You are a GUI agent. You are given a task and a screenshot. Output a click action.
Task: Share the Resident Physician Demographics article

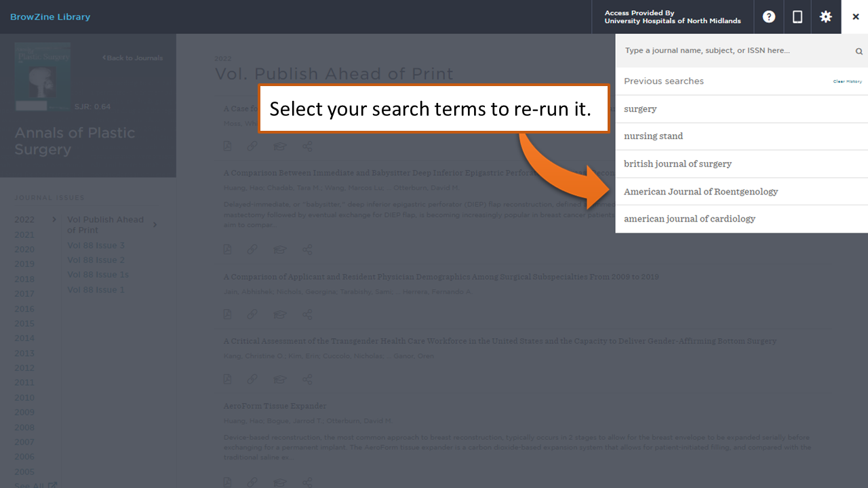tap(307, 314)
